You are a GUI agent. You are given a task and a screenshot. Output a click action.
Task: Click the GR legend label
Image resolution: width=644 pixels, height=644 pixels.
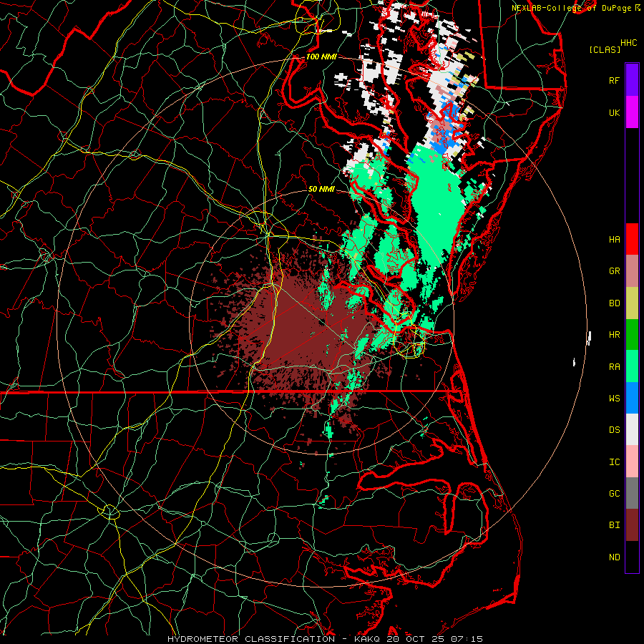pyautogui.click(x=614, y=271)
